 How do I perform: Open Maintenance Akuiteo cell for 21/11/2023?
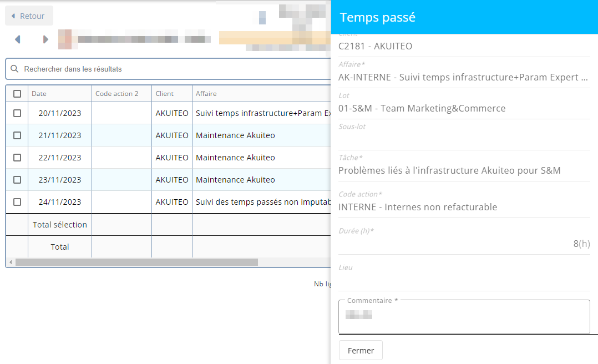tap(262, 135)
